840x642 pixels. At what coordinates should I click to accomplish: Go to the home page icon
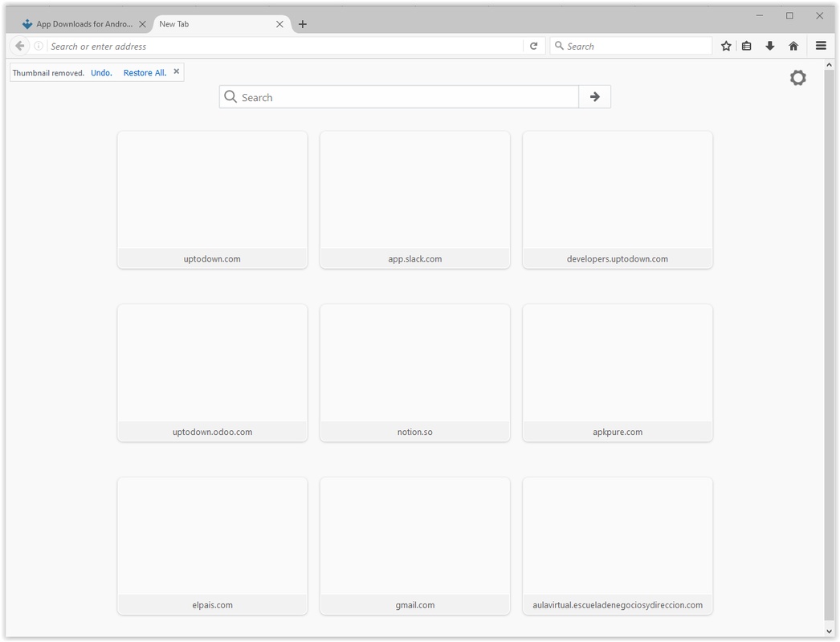pos(793,47)
